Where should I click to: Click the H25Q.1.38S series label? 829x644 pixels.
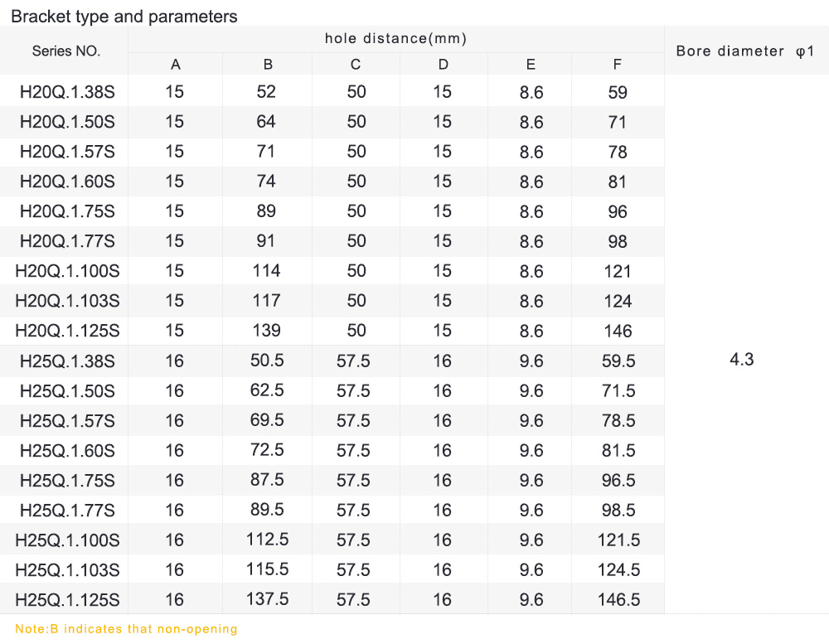click(67, 361)
